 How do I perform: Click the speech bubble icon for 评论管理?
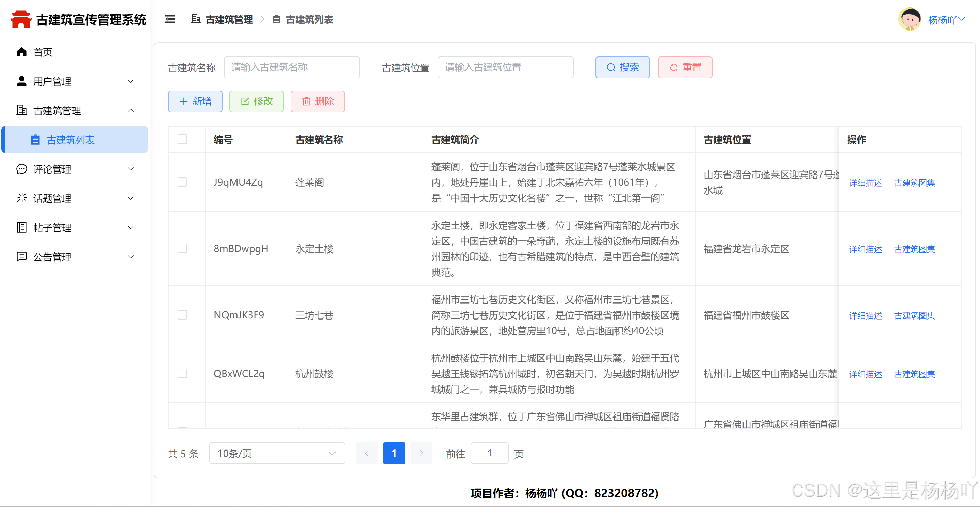pyautogui.click(x=22, y=169)
